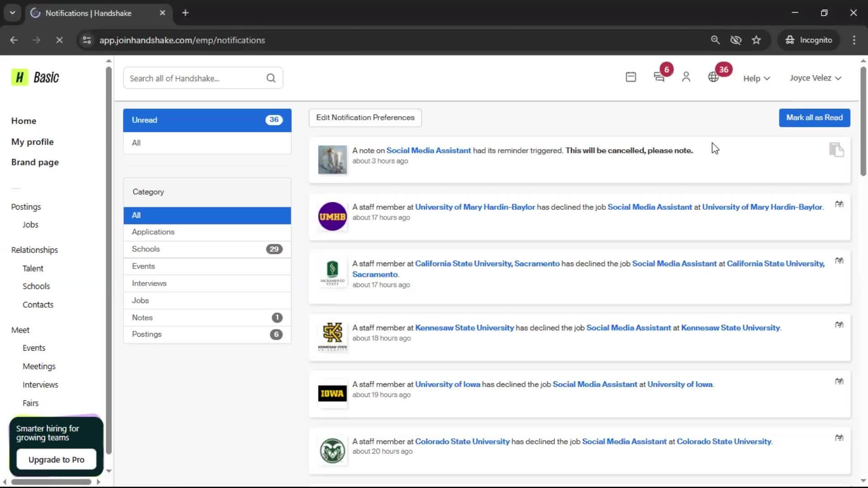Viewport: 868px width, 488px height.
Task: Filter by the Applications category
Action: point(207,232)
